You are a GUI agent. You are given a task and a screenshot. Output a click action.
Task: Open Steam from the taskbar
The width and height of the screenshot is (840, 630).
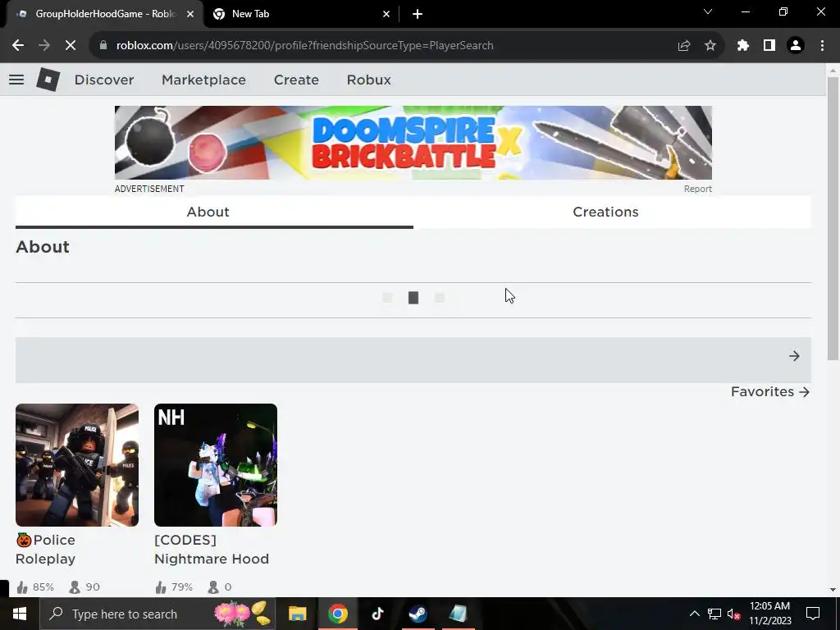tap(418, 614)
